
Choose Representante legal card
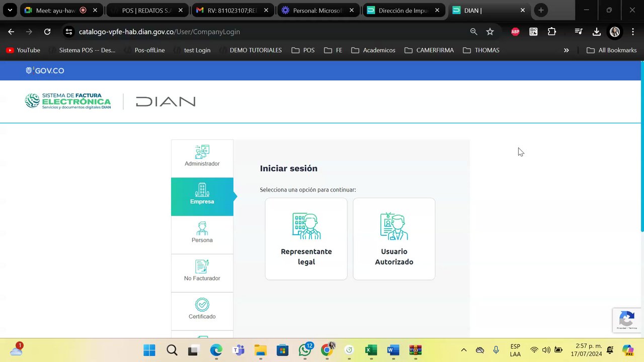(x=306, y=239)
